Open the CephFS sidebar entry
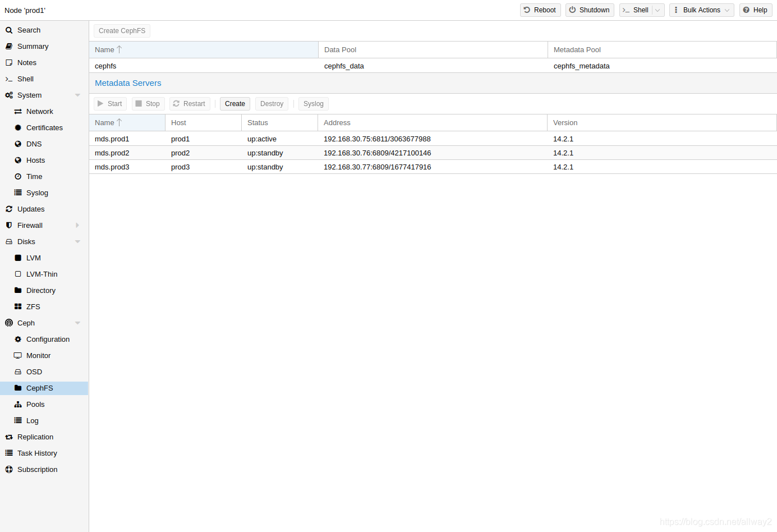Viewport: 777px width, 532px height. tap(44, 388)
